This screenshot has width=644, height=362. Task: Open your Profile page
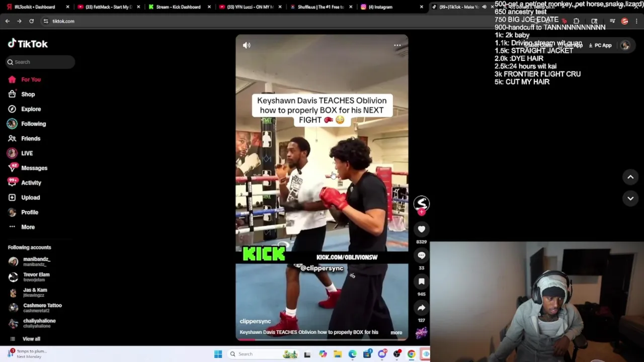click(23, 212)
